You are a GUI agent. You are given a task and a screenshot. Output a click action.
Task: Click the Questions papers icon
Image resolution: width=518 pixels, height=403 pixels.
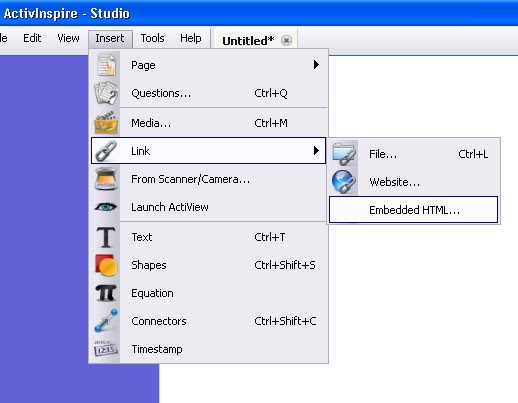106,93
